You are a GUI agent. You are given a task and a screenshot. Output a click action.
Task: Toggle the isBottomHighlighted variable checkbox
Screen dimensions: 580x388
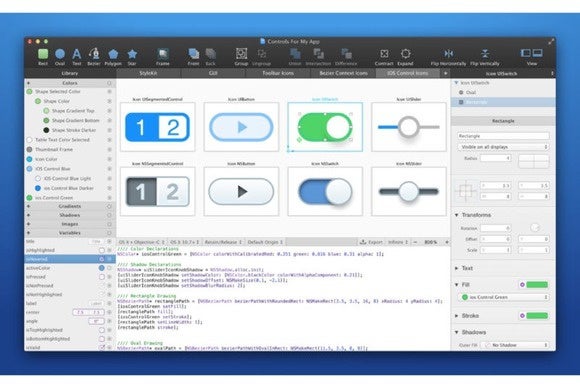101,339
